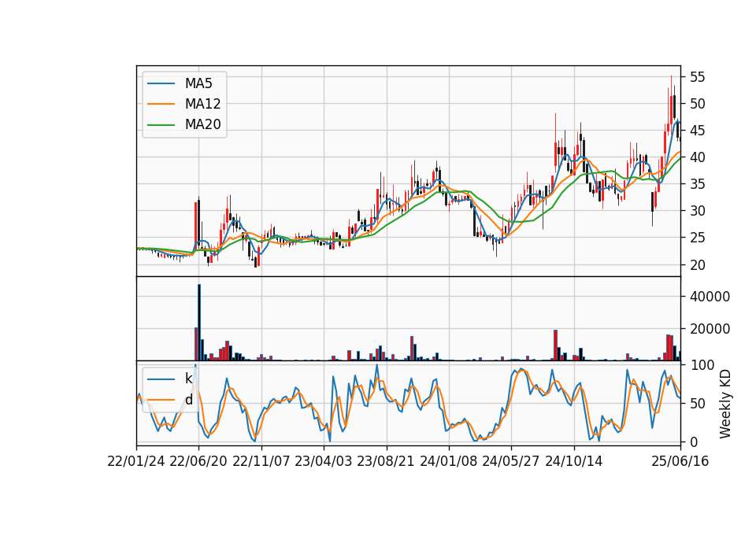Click the 24/10/14 date label
Viewport: 756px width, 543px height.
[574, 462]
